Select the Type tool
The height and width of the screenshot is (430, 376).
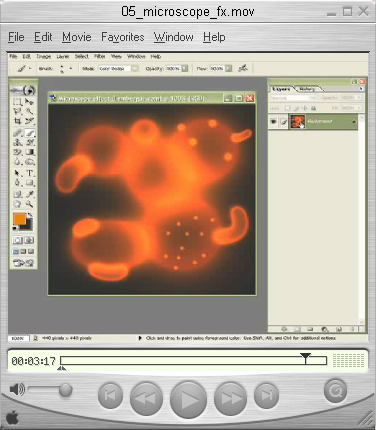coord(29,173)
